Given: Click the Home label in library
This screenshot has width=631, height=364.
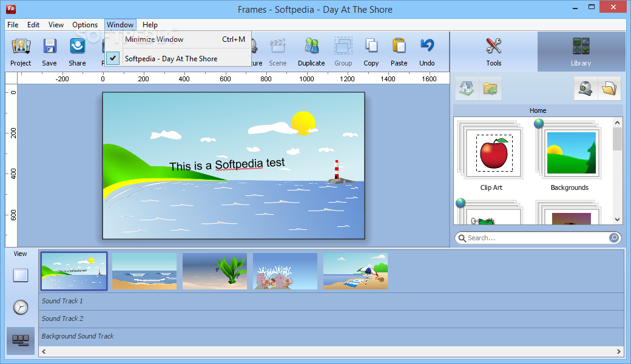Looking at the screenshot, I should [538, 110].
